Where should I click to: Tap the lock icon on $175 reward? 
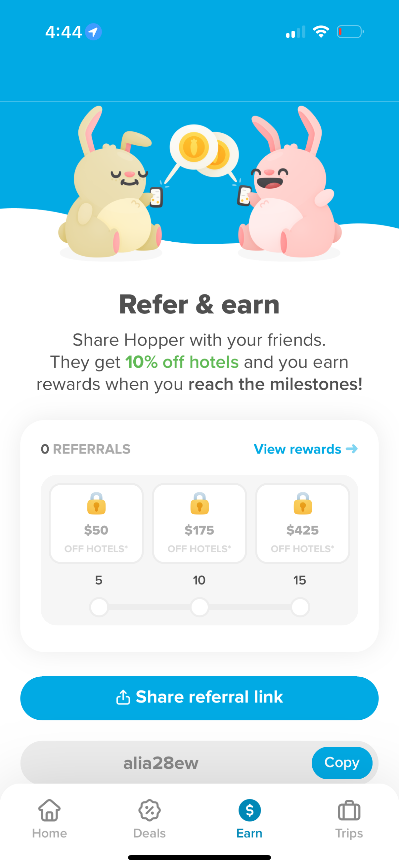tap(200, 504)
